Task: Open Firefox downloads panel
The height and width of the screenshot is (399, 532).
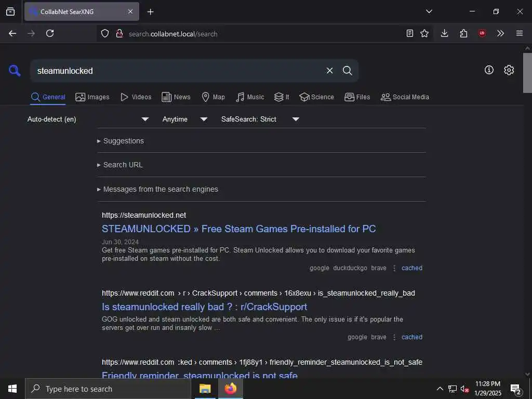Action: click(x=444, y=33)
